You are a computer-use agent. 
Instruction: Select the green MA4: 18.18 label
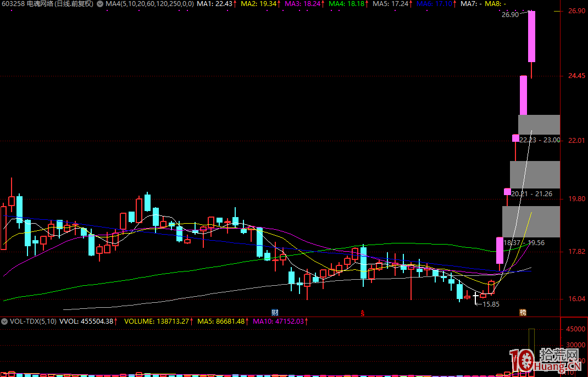click(349, 4)
